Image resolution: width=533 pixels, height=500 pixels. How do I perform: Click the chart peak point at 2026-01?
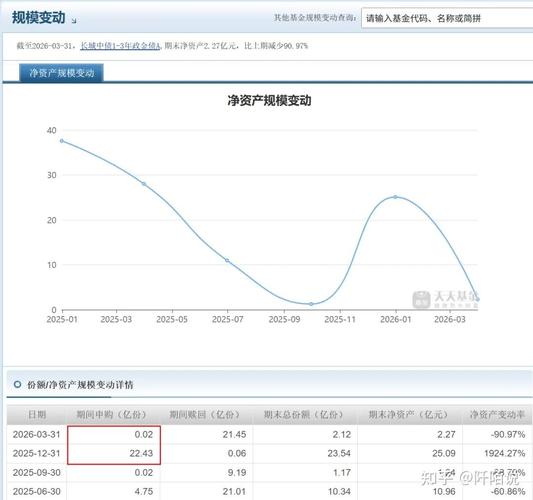[395, 197]
